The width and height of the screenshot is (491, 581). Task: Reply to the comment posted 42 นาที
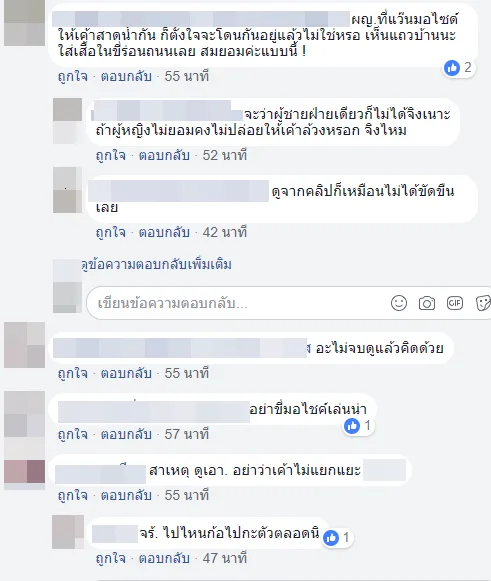click(164, 232)
